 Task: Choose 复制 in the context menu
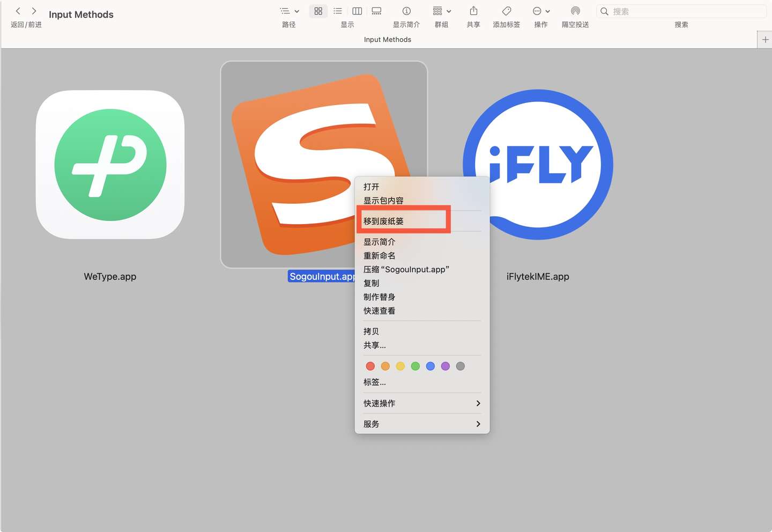click(422, 283)
